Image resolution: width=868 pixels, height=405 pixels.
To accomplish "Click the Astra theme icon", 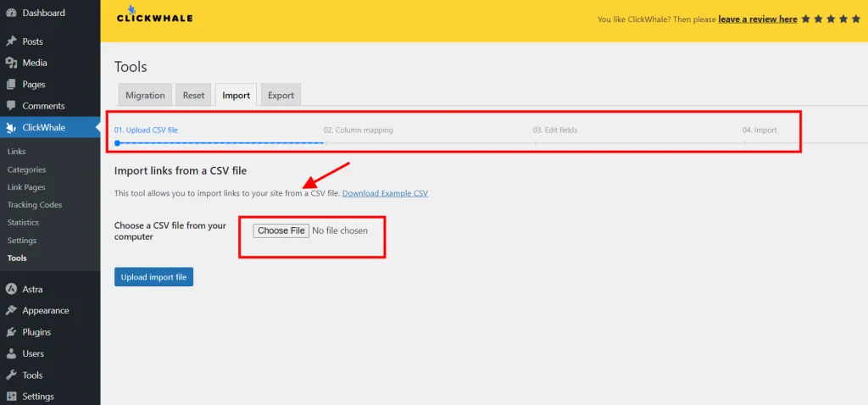I will point(11,289).
